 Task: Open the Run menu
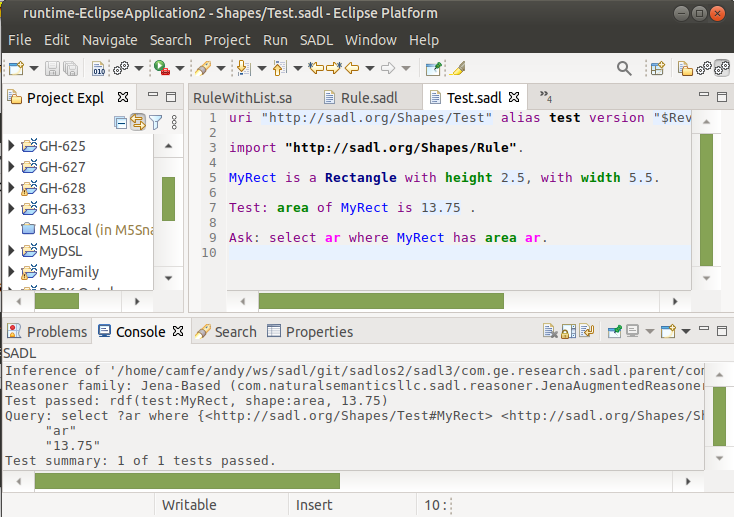pos(275,40)
